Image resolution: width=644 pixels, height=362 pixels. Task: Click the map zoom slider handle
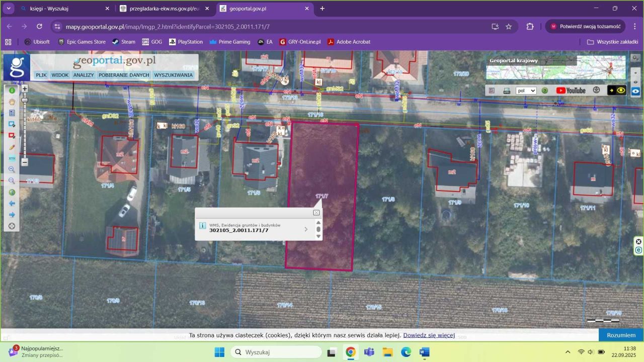25,100
